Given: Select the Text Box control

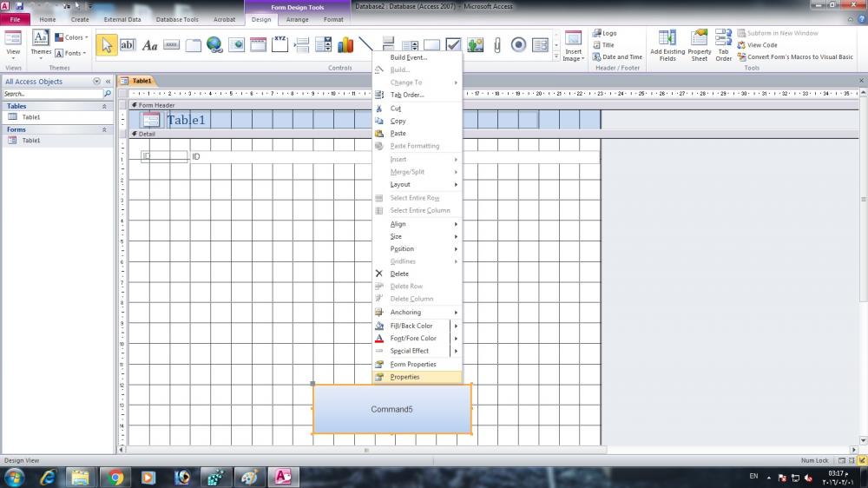Looking at the screenshot, I should [128, 45].
